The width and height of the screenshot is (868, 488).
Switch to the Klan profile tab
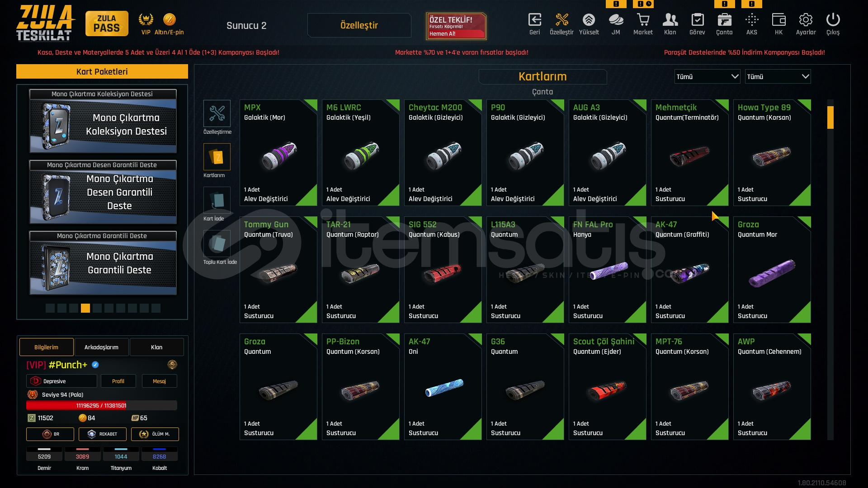pyautogui.click(x=156, y=347)
